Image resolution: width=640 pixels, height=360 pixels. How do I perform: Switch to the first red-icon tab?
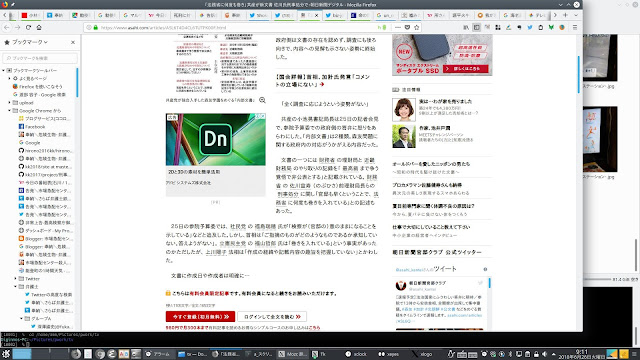(31, 16)
